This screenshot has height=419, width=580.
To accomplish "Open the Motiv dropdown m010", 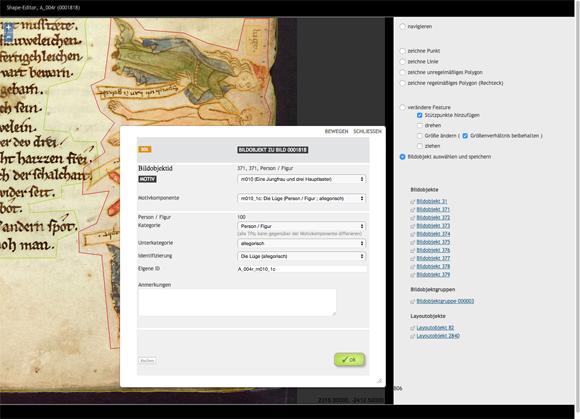I will tap(301, 179).
